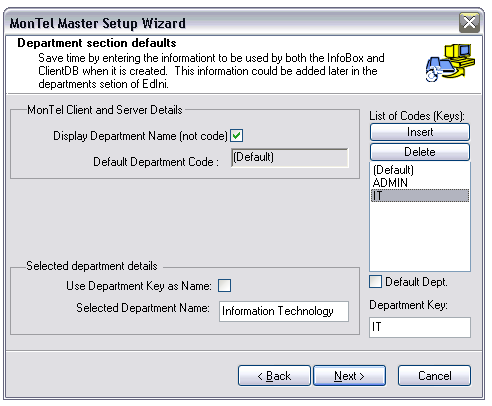
Task: Click the Department Key input field
Action: click(420, 327)
